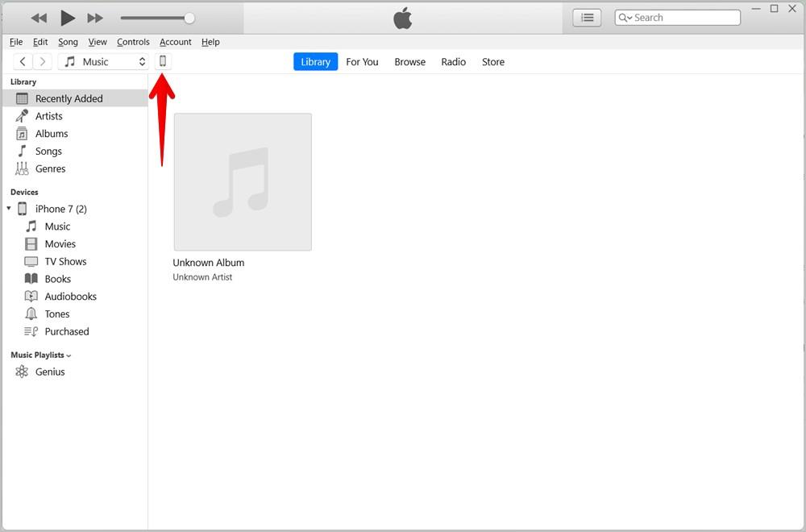This screenshot has height=532, width=806.
Task: Select Songs in the sidebar
Action: click(75, 151)
